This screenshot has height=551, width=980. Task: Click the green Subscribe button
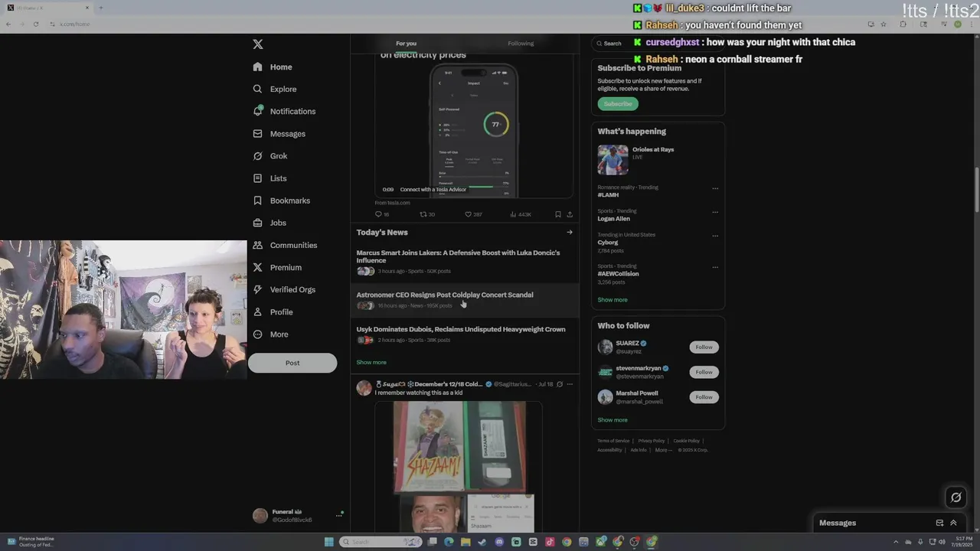618,104
